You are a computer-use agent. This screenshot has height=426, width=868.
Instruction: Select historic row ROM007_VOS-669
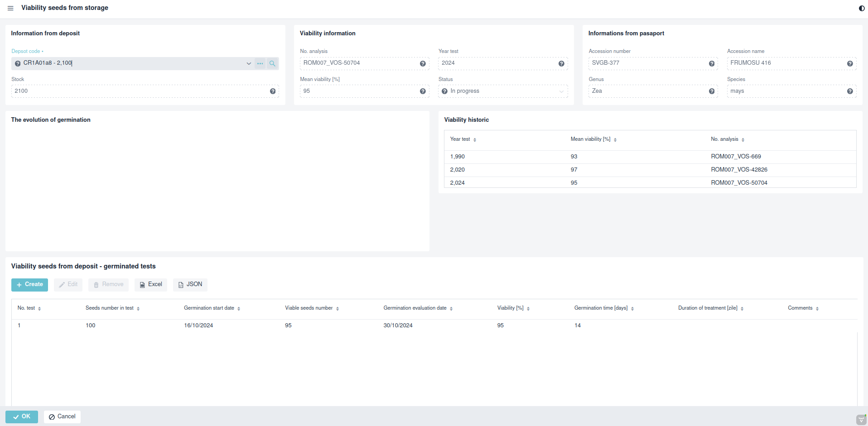point(650,157)
